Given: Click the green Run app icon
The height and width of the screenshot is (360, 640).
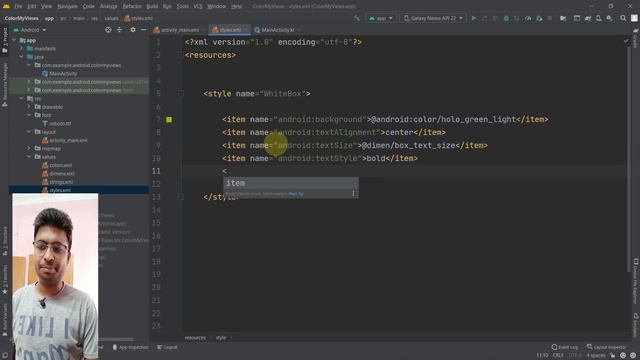Looking at the screenshot, I should (473, 18).
